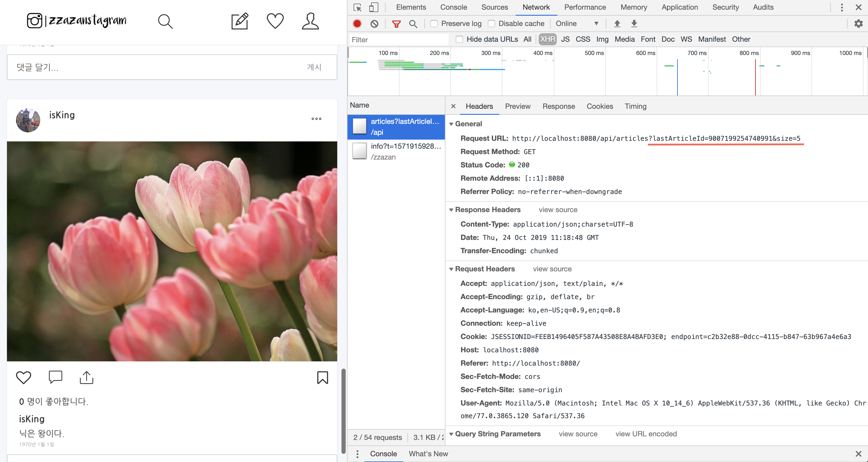Open the profile user icon in the header

point(310,21)
